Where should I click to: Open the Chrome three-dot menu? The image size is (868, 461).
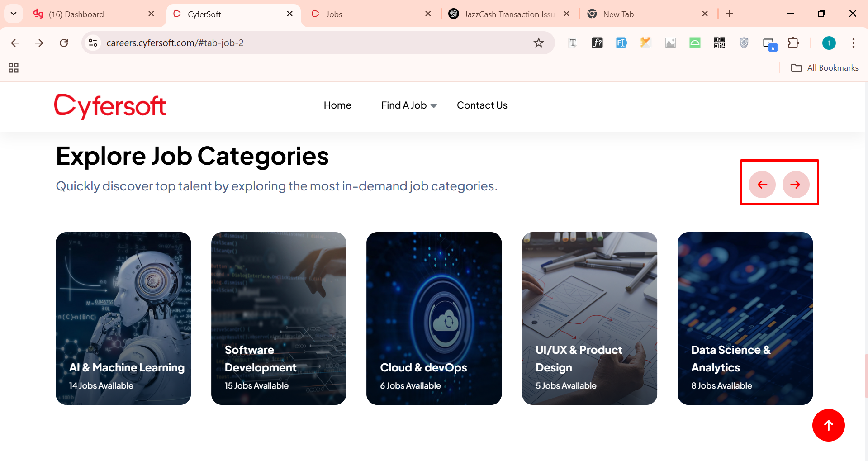point(853,43)
